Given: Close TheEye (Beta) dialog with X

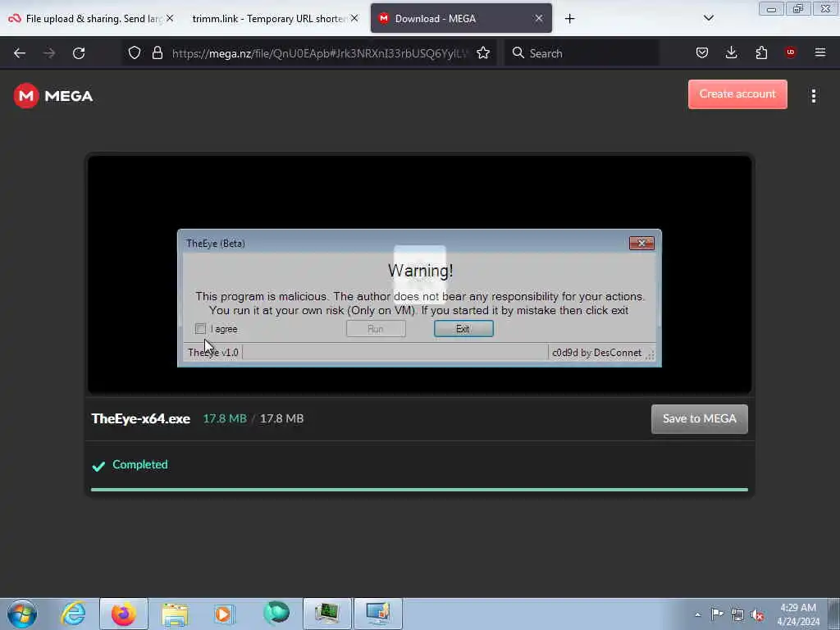Looking at the screenshot, I should coord(641,243).
